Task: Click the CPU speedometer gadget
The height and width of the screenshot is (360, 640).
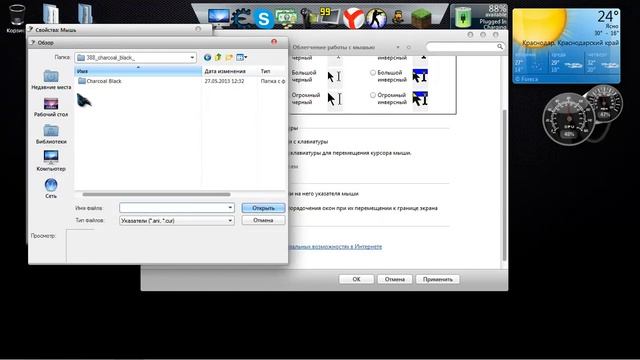Action: 570,119
